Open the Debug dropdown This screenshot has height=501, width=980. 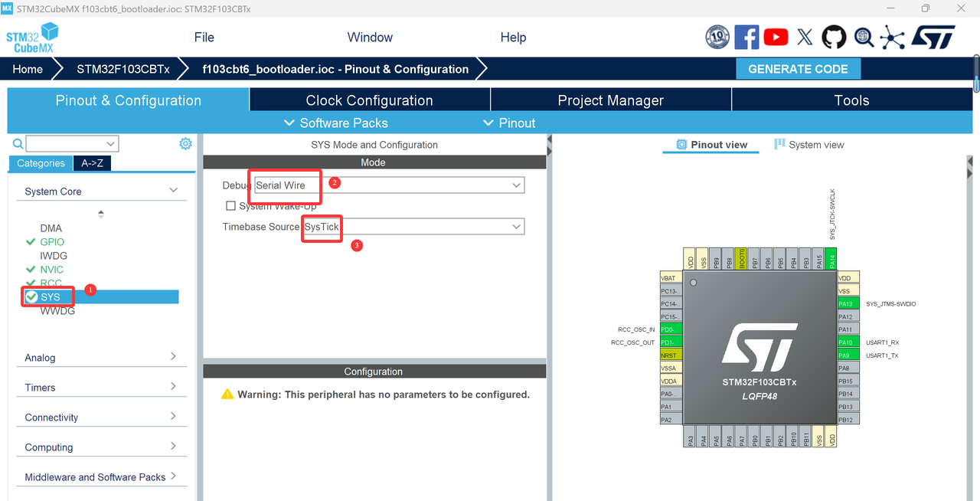coord(390,185)
